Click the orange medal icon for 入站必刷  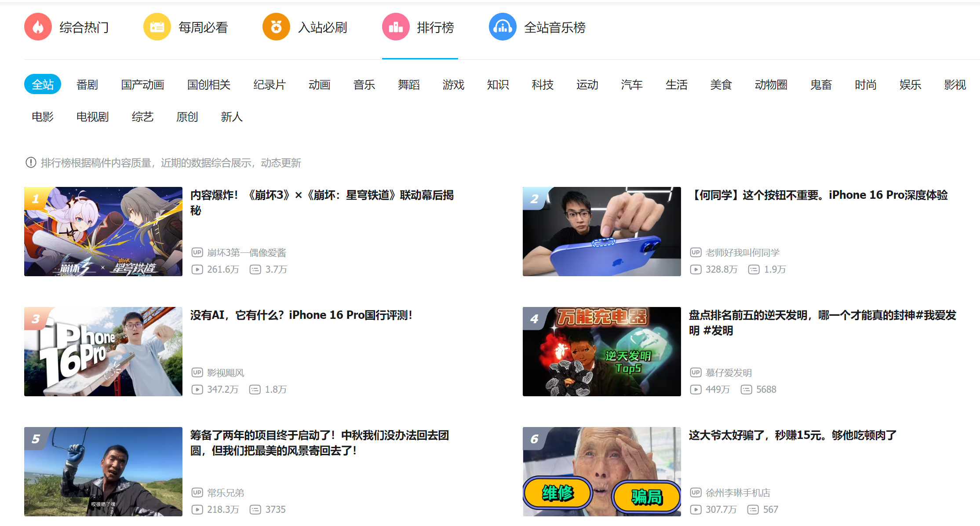[276, 27]
